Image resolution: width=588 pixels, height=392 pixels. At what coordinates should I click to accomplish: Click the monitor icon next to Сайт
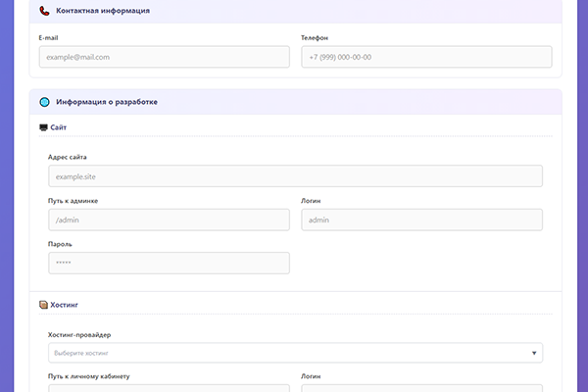coord(43,127)
